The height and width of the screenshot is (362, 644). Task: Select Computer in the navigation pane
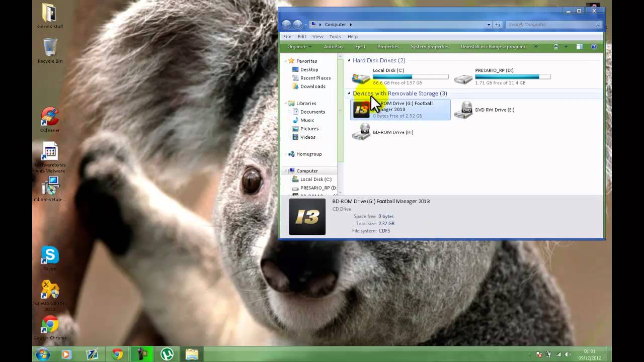click(307, 171)
